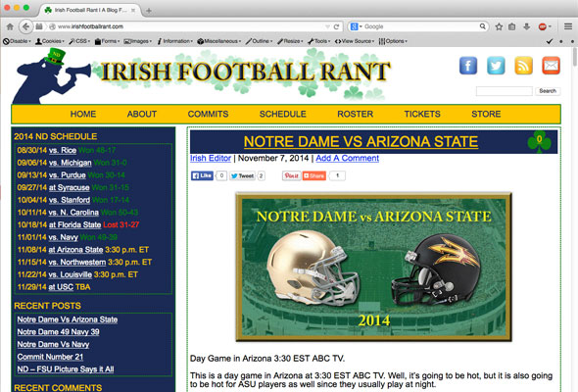Click the Add A Comment link

[347, 158]
